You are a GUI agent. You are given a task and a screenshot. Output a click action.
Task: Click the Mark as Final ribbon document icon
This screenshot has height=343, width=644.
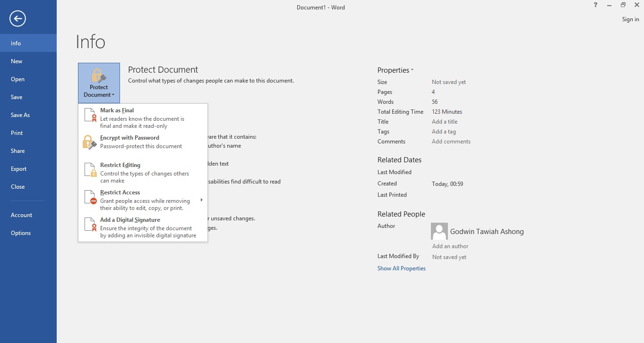[x=90, y=115]
